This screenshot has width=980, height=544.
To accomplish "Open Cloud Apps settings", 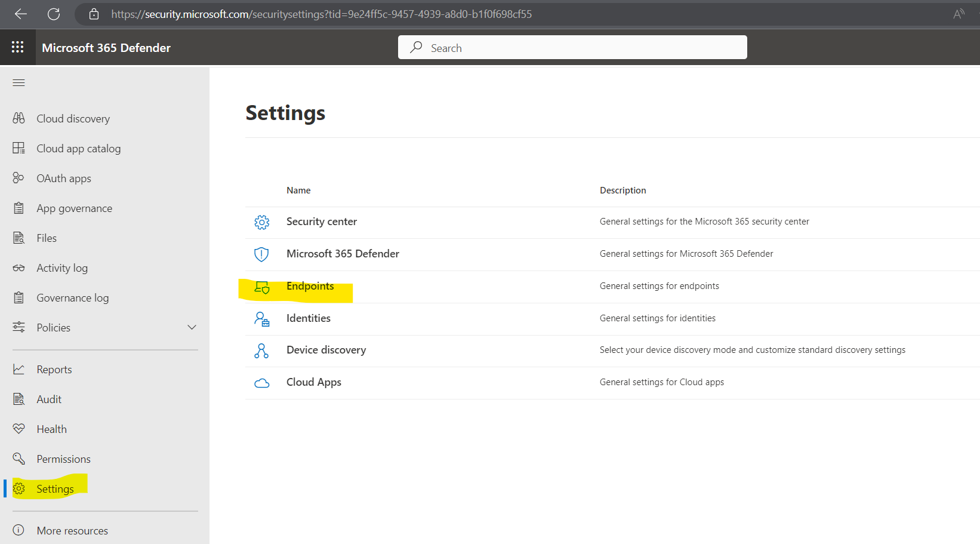I will pyautogui.click(x=314, y=382).
